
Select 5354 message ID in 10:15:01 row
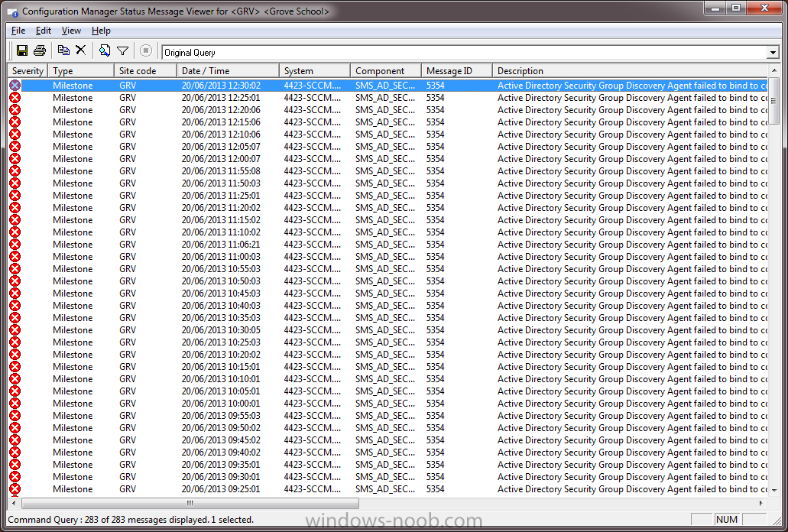point(435,366)
